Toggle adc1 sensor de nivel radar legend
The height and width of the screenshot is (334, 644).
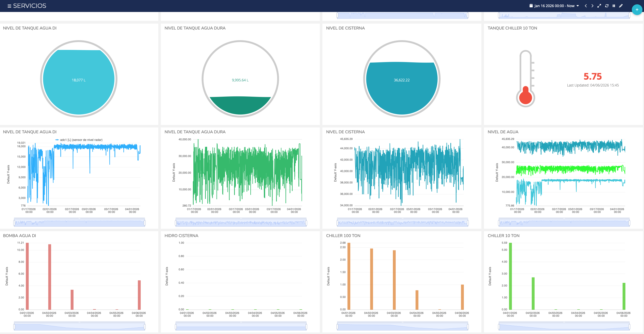click(x=79, y=140)
